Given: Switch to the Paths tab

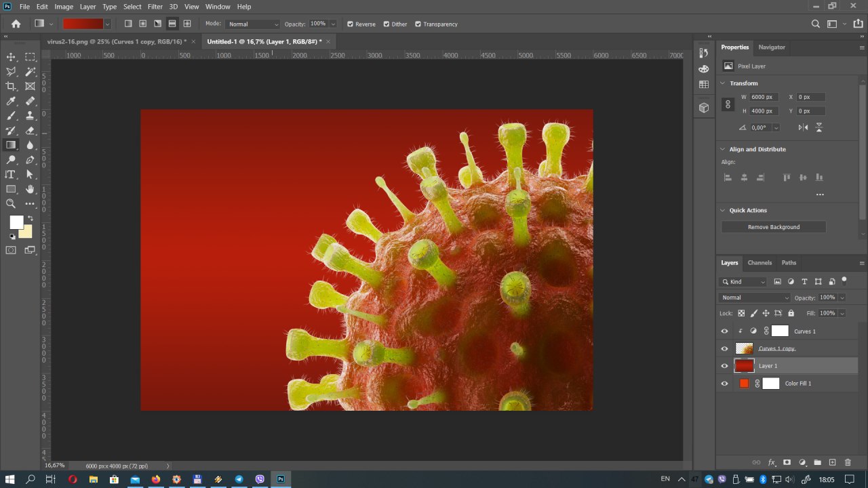Looking at the screenshot, I should point(789,263).
